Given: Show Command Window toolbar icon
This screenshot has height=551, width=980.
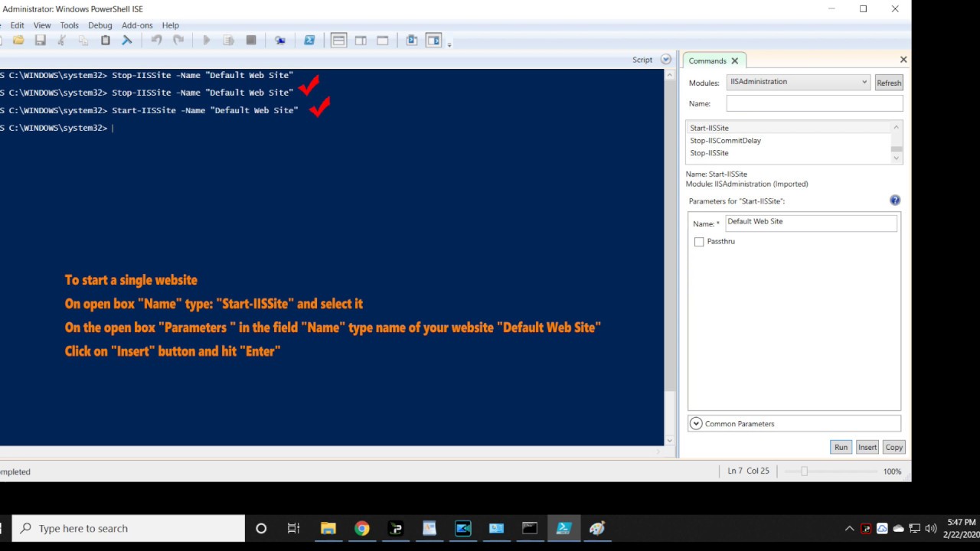Looking at the screenshot, I should pyautogui.click(x=412, y=41).
